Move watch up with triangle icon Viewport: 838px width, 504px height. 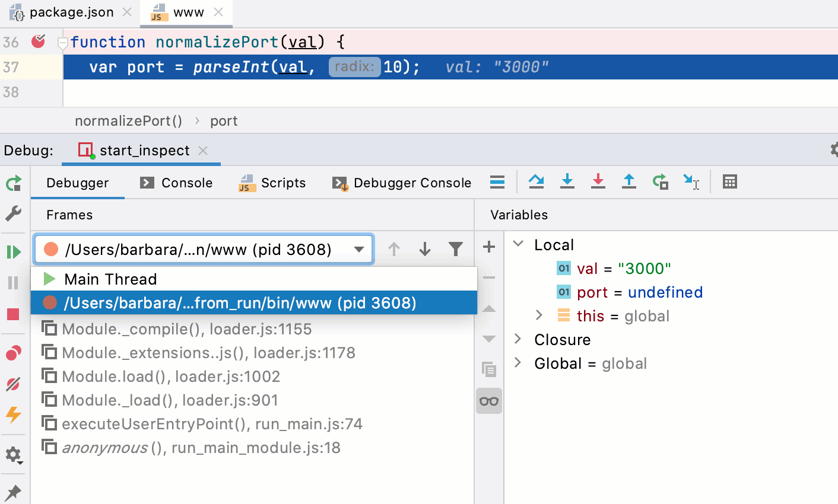(x=489, y=308)
